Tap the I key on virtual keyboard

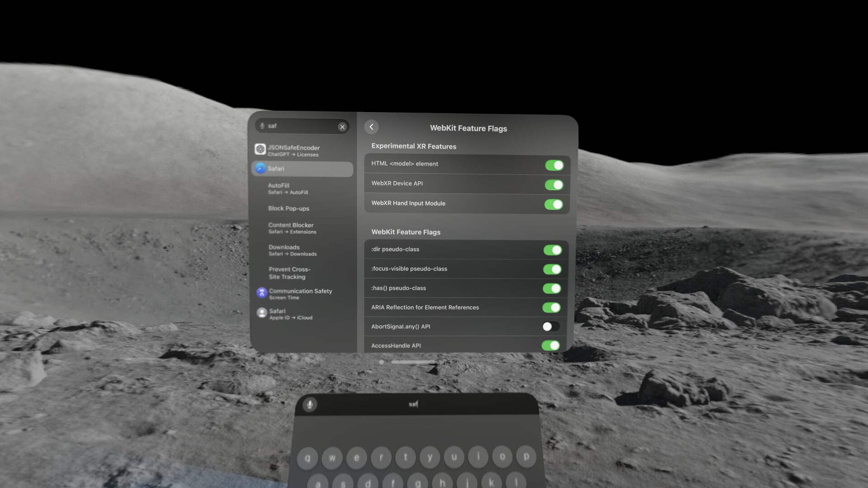point(478,457)
